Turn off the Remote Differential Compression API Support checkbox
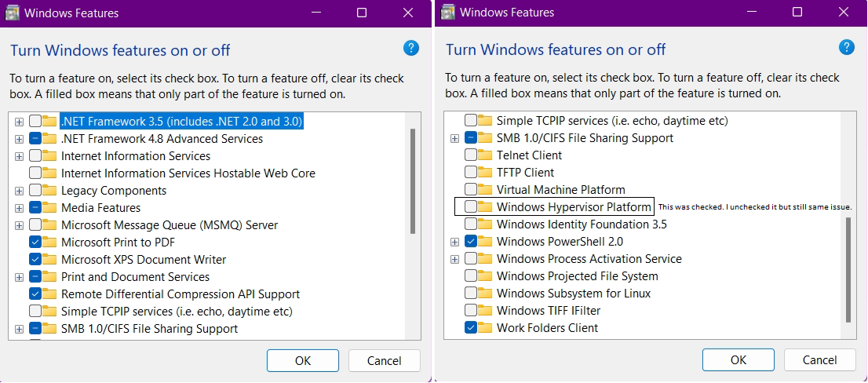The width and height of the screenshot is (868, 383). coord(35,294)
